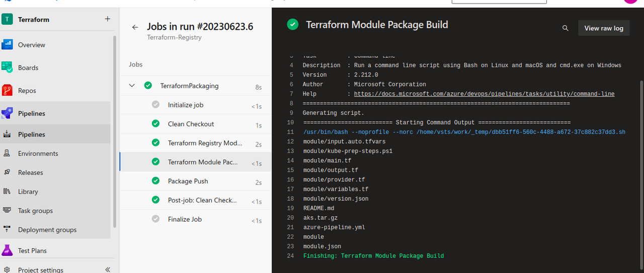Collapse the sidebar with double chevron
The height and width of the screenshot is (273, 644).
pos(107,269)
